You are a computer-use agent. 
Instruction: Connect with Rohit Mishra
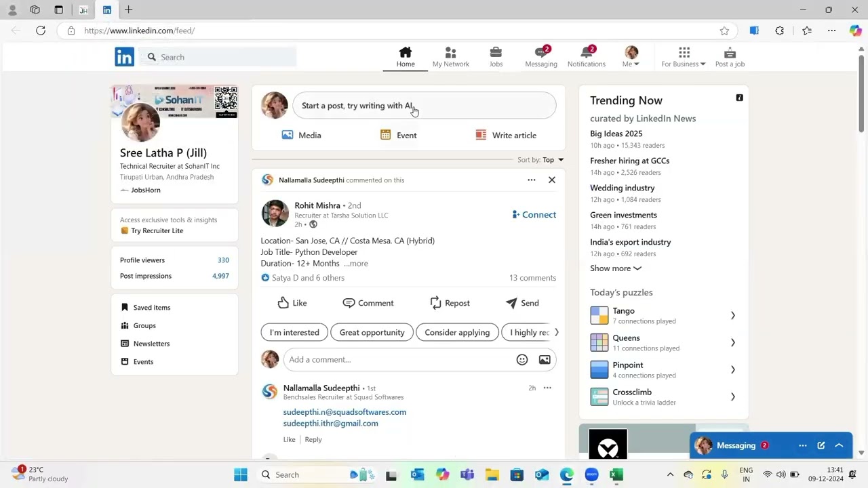[534, 214]
